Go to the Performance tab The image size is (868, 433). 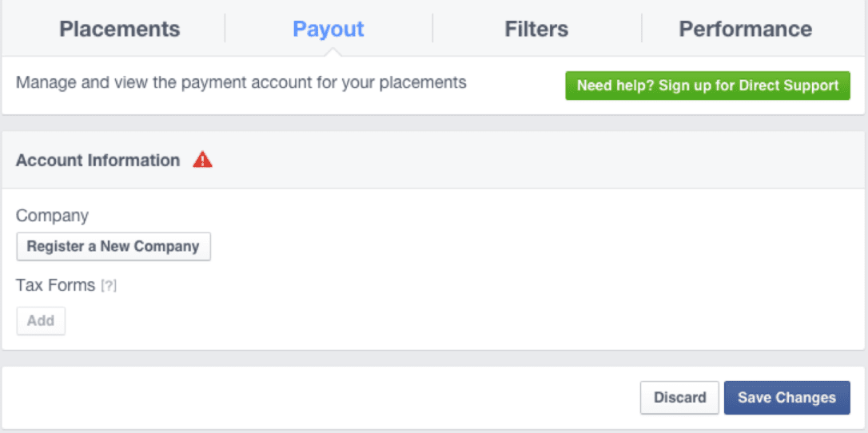click(x=746, y=29)
